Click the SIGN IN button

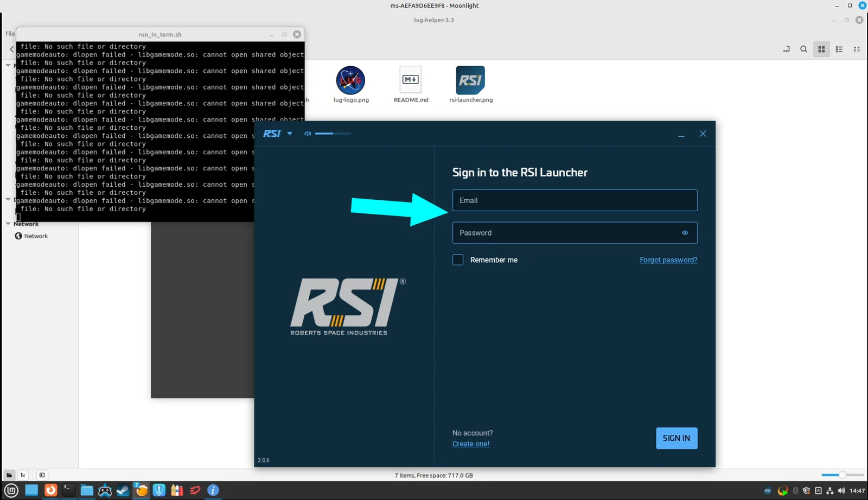point(676,438)
